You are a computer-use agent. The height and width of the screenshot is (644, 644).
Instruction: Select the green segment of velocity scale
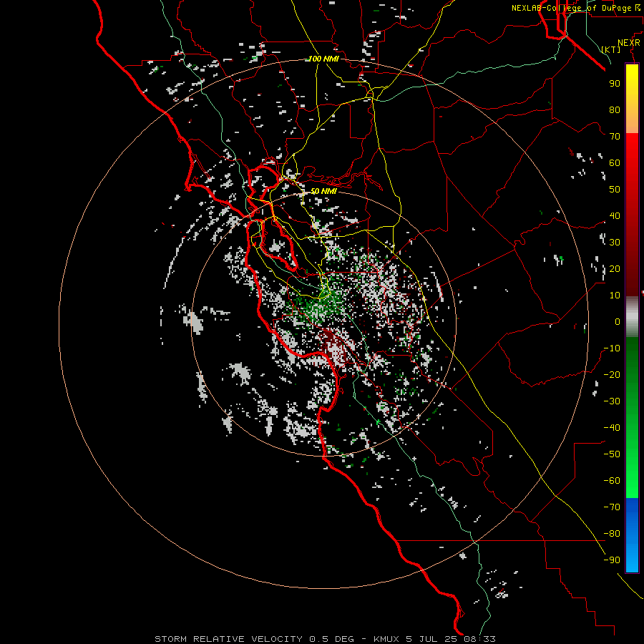[x=632, y=417]
